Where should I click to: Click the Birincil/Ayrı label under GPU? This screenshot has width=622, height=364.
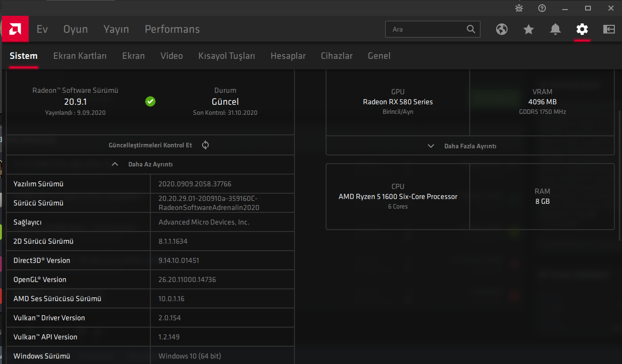[398, 112]
